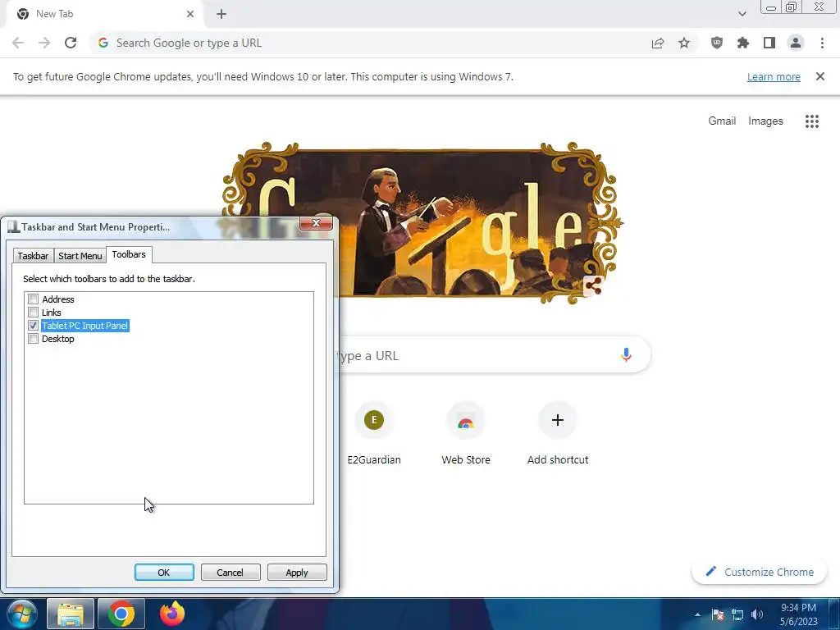Image resolution: width=840 pixels, height=630 pixels.
Task: Select the Toolbars tab
Action: click(x=129, y=254)
